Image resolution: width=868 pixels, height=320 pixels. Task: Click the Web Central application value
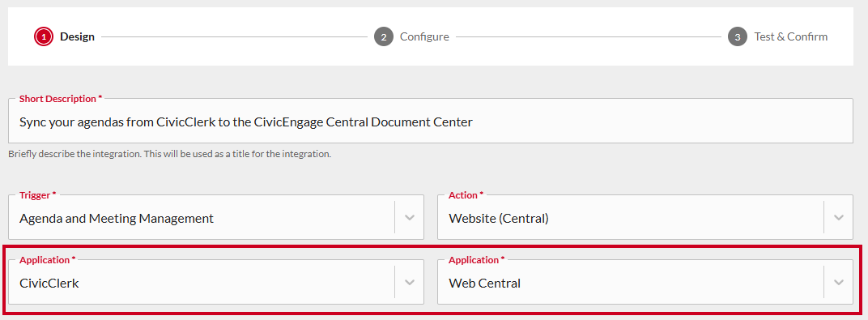(485, 284)
